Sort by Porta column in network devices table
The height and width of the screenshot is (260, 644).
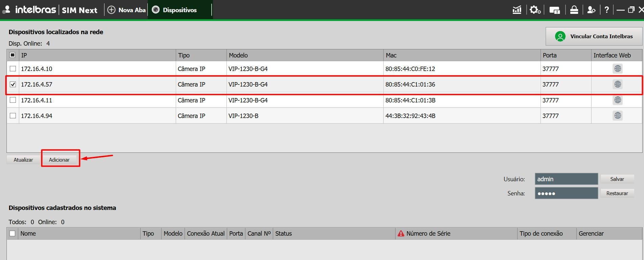(x=566, y=55)
